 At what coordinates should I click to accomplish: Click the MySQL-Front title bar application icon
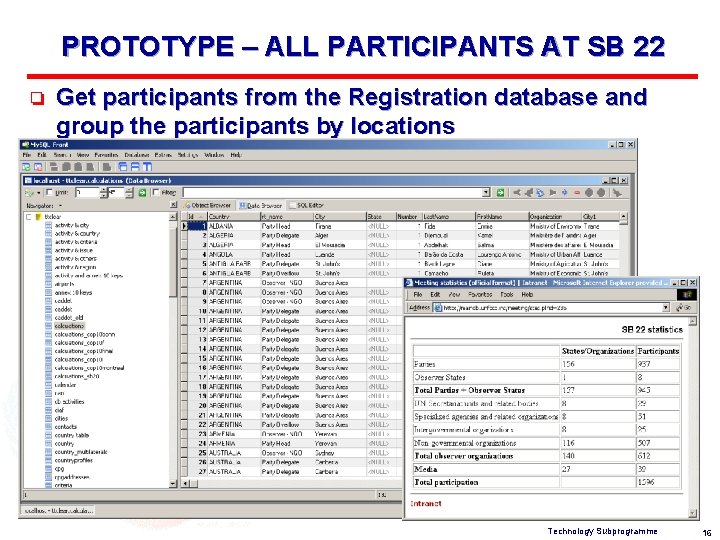coord(25,145)
